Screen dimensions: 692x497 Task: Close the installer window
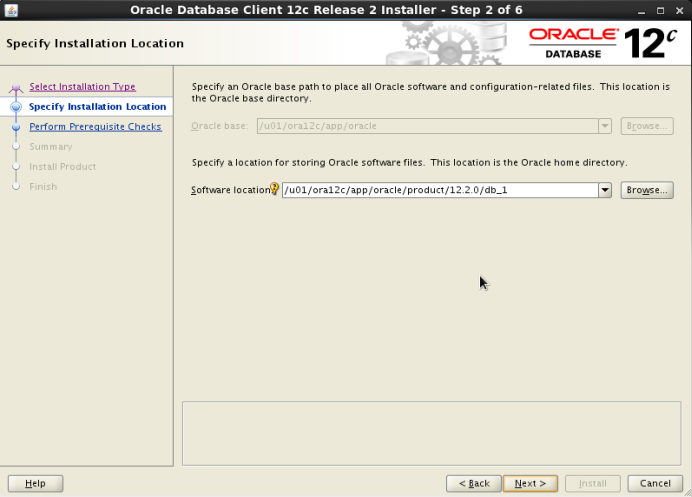pyautogui.click(x=680, y=11)
